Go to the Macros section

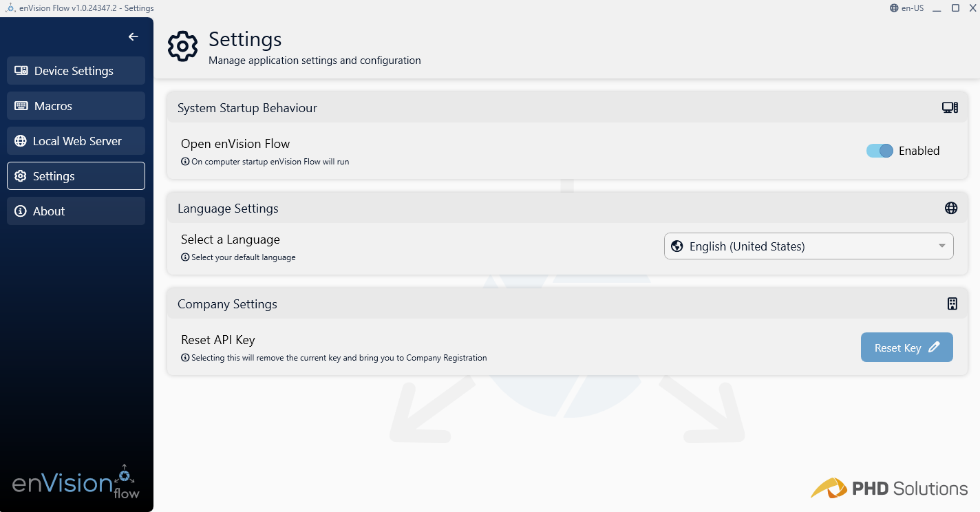pyautogui.click(x=76, y=106)
